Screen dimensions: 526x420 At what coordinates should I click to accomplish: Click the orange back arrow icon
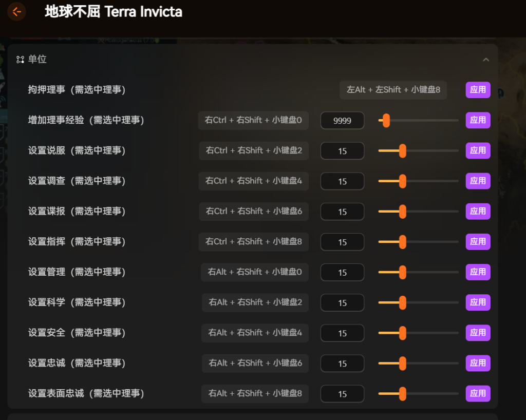16,11
